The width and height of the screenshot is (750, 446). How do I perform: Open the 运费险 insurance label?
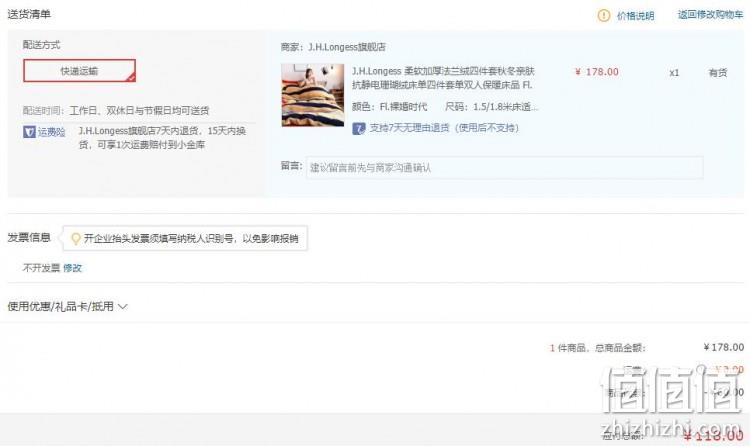pyautogui.click(x=52, y=132)
